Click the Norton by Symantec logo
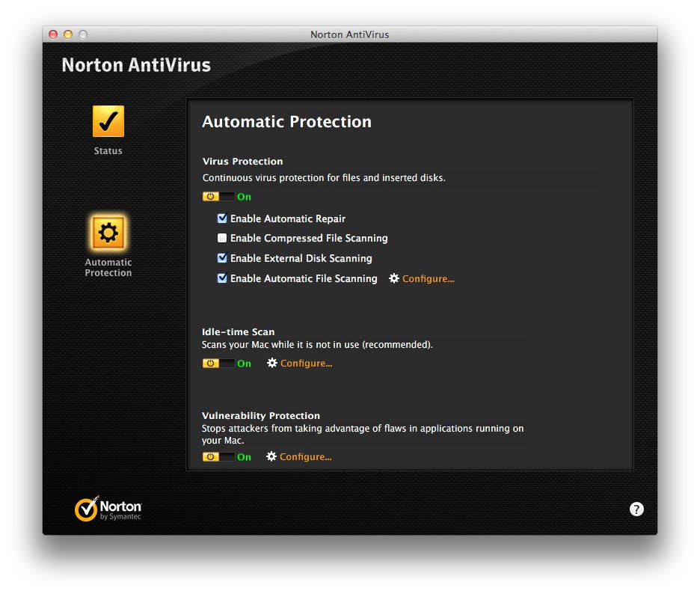This screenshot has height=594, width=700. [108, 509]
